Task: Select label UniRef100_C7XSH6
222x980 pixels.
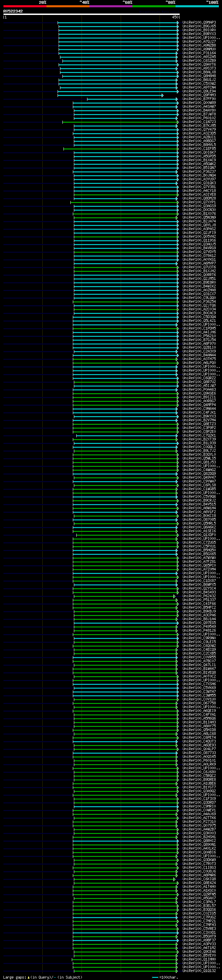Action: coord(199,684)
